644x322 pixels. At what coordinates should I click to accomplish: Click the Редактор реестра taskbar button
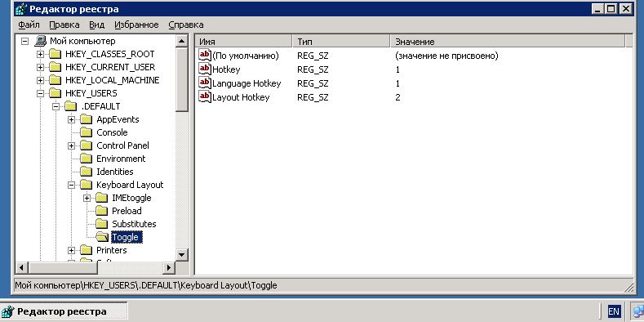(64, 311)
